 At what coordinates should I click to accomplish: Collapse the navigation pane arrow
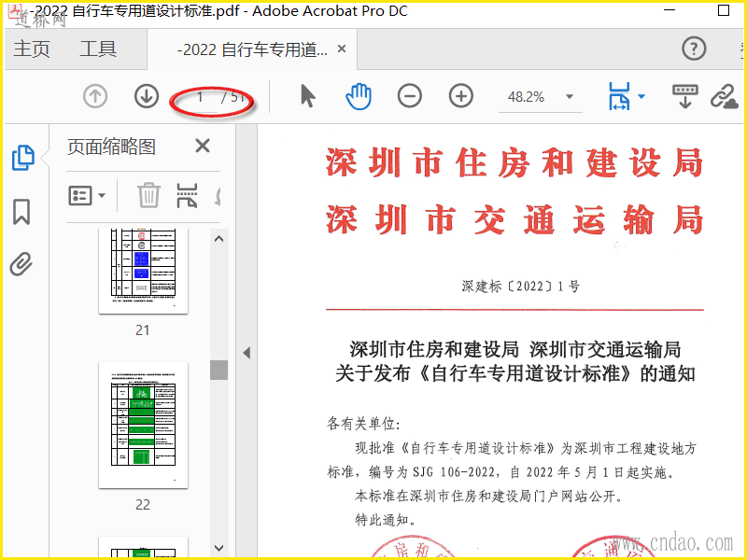tap(247, 353)
